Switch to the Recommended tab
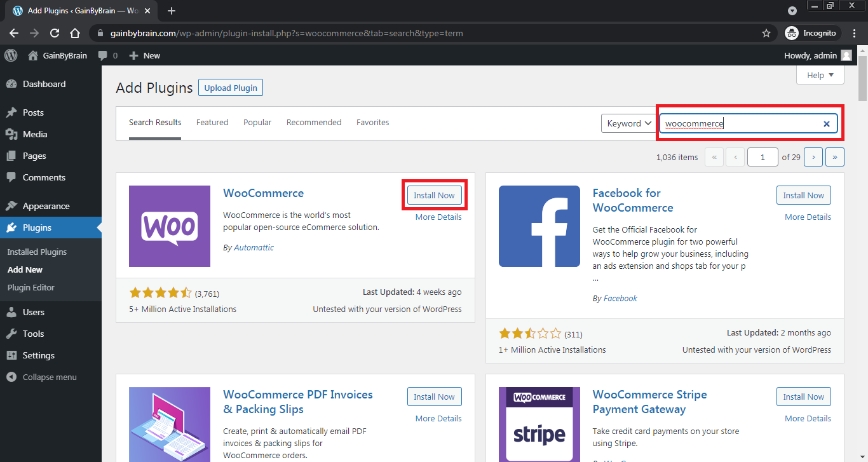The height and width of the screenshot is (462, 868). (x=314, y=122)
